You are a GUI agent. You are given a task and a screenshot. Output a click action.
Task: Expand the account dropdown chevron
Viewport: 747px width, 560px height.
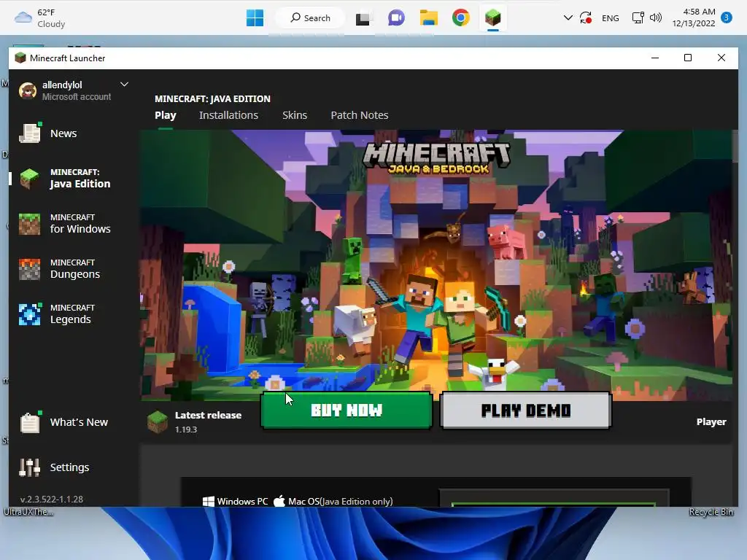coord(124,85)
